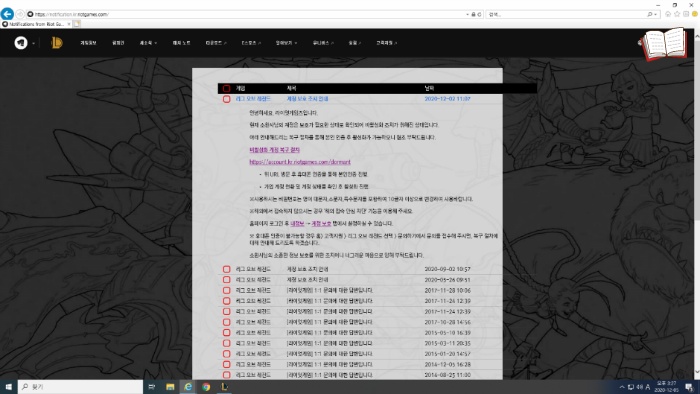Toggle the select-all checkbox in header row
700x394 pixels.
pyautogui.click(x=226, y=88)
